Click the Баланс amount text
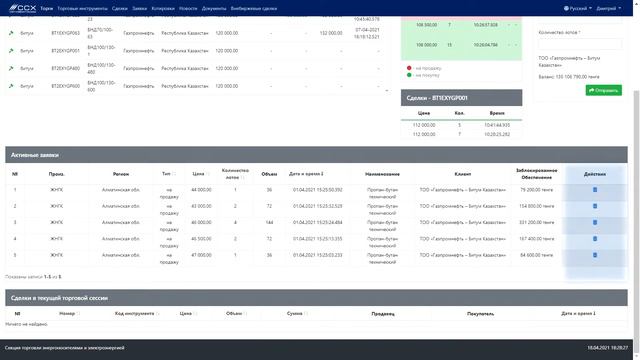Screen dimensions: 640x360 pyautogui.click(x=569, y=77)
